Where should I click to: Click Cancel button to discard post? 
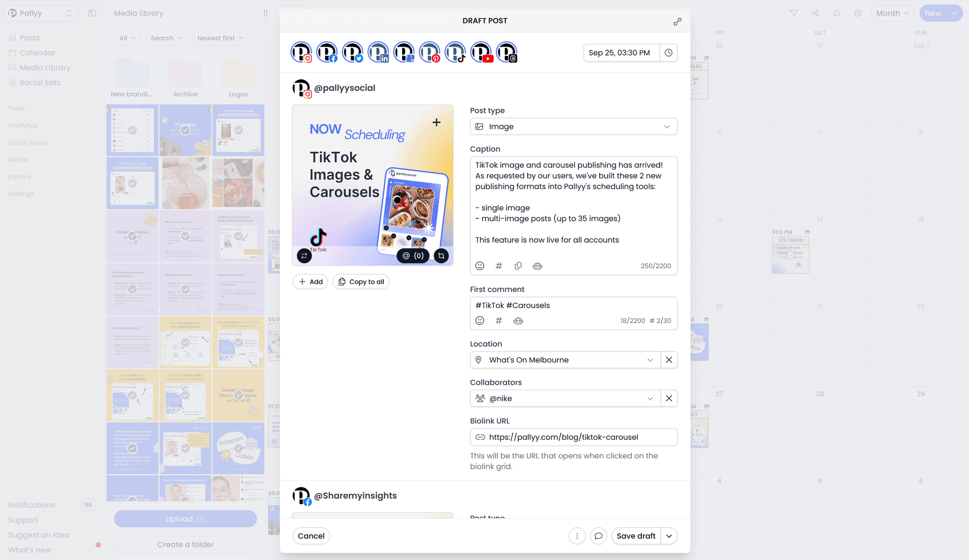pos(310,536)
